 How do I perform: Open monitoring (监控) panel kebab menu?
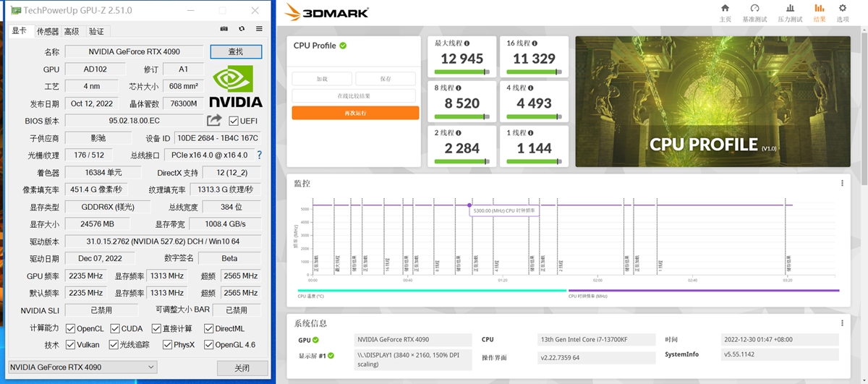point(842,184)
